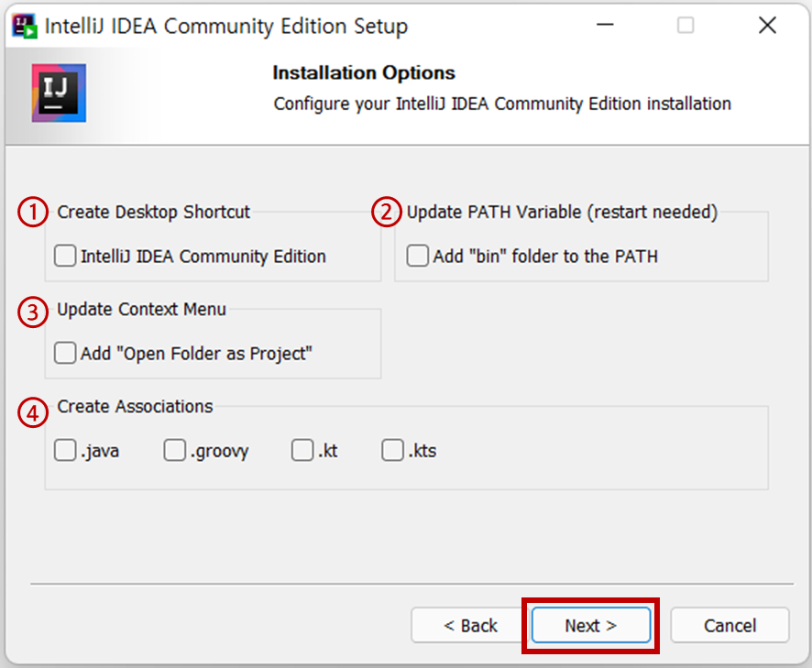Toggle the .groovy association checkbox
Screen dimensions: 812x668
(175, 450)
